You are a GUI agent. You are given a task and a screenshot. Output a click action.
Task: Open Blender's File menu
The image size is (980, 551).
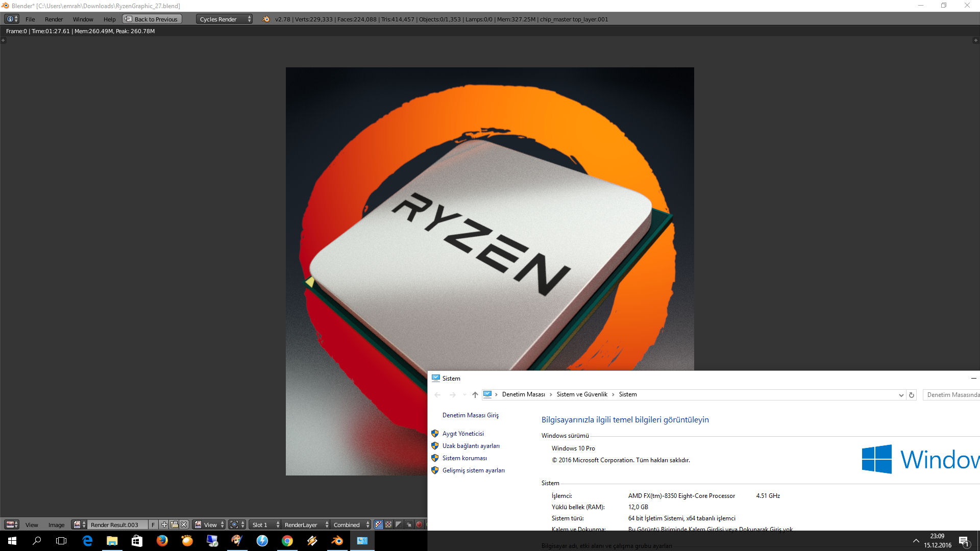[30, 19]
